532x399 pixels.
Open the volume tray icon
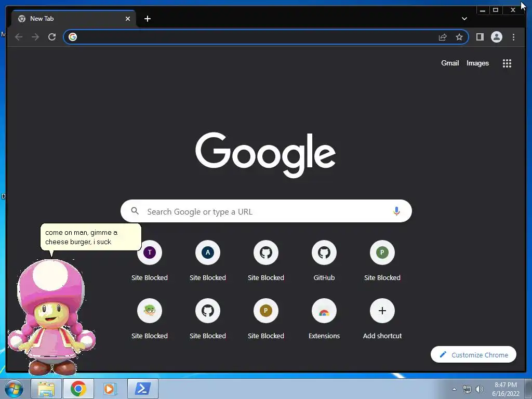480,389
